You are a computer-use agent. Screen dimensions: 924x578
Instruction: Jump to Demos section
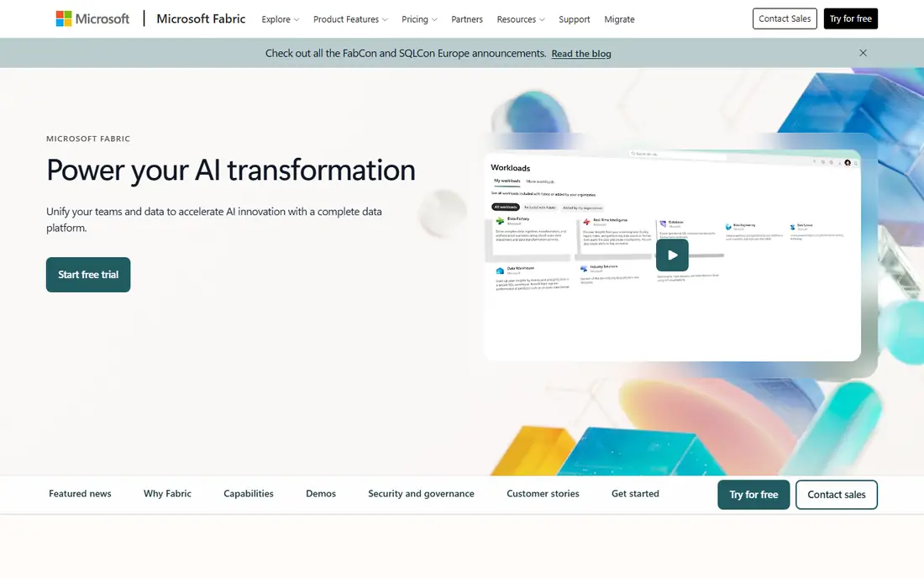point(321,494)
